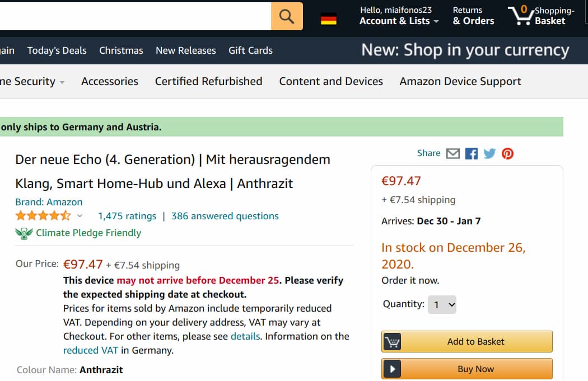The height and width of the screenshot is (381, 588).
Task: Open Today's Deals in navigation
Action: click(57, 50)
